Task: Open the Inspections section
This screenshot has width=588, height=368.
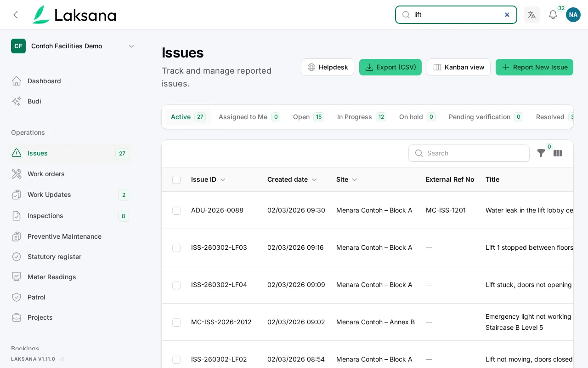Action: pyautogui.click(x=70, y=216)
